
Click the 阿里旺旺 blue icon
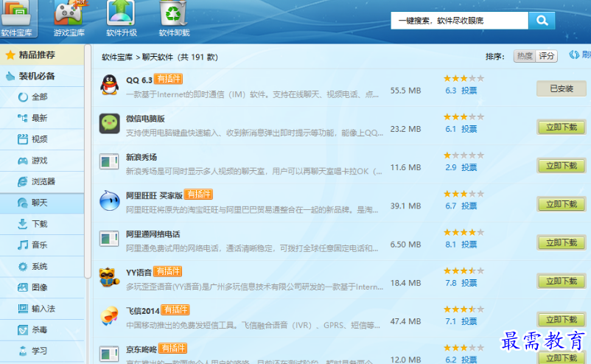pos(110,200)
